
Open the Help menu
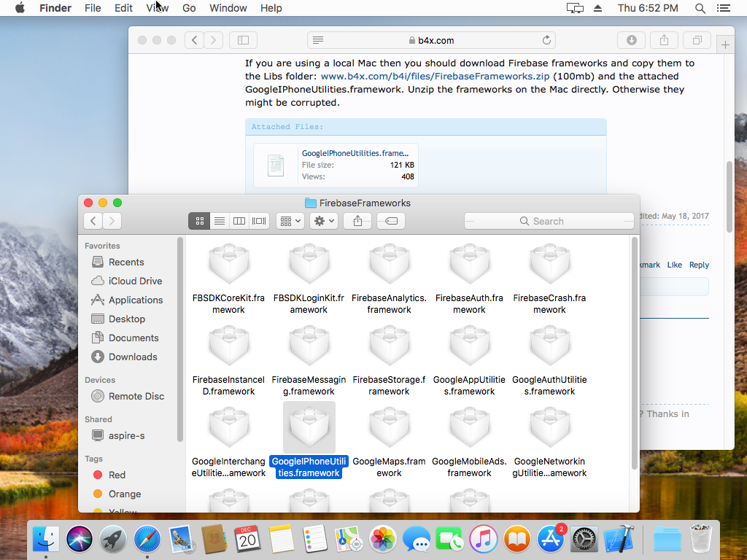tap(271, 8)
